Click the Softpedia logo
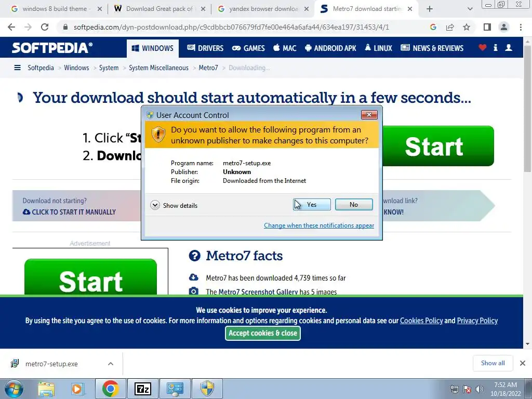This screenshot has height=399, width=532. click(52, 47)
